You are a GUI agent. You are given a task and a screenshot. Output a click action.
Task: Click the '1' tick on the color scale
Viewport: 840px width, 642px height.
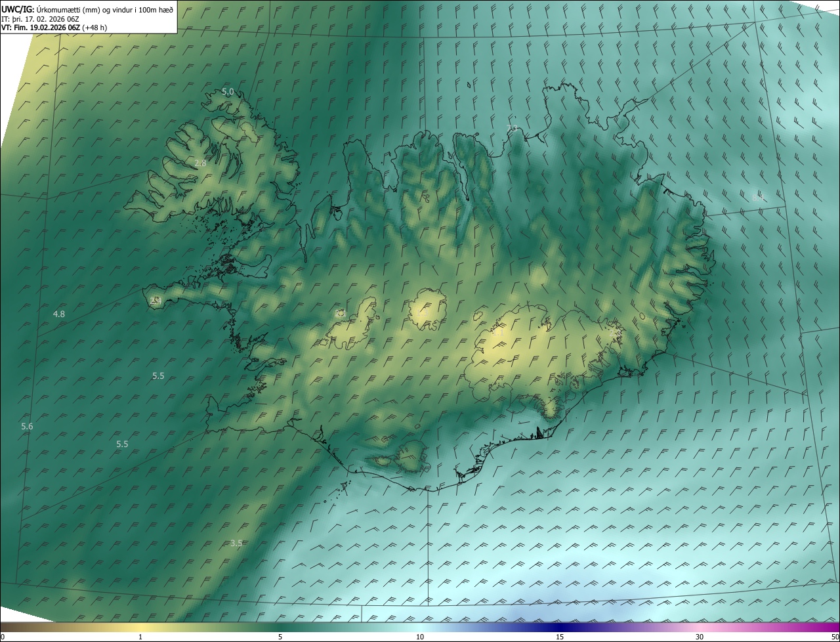pyautogui.click(x=140, y=637)
